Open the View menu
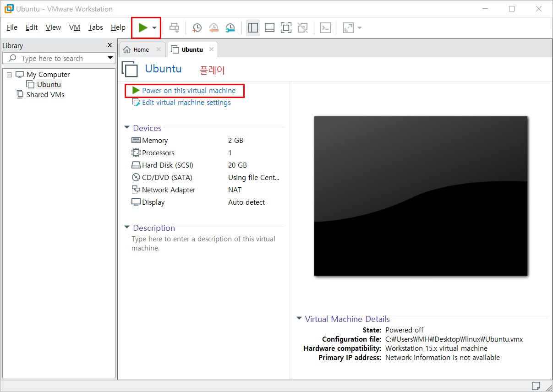 pyautogui.click(x=53, y=27)
